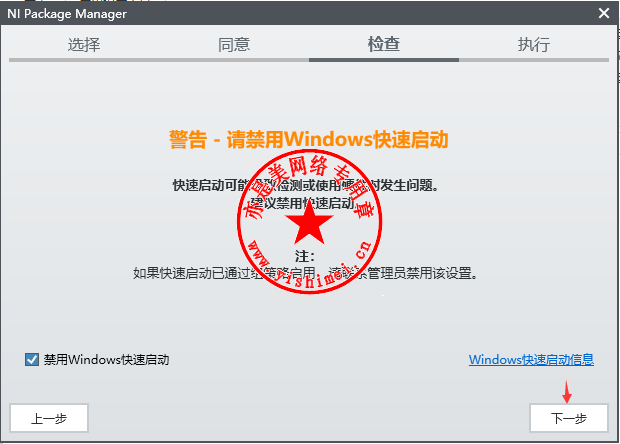The height and width of the screenshot is (444, 620).
Task: Click the 上一步 back button
Action: pyautogui.click(x=49, y=418)
